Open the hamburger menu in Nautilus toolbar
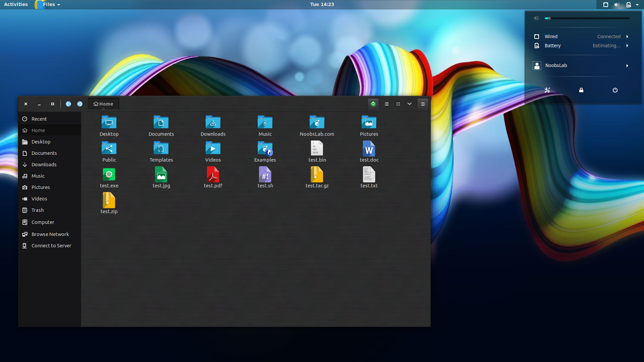This screenshot has height=362, width=644. tap(422, 104)
